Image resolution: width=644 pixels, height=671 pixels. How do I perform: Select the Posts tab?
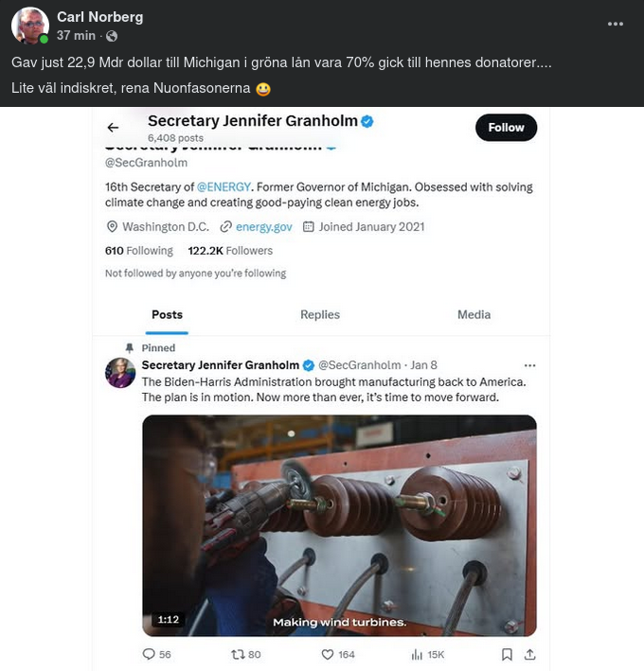(x=167, y=315)
